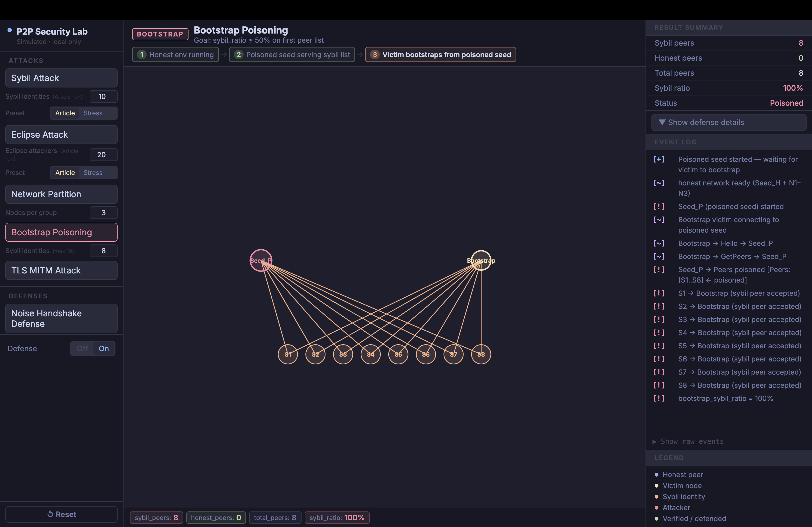
Task: Click sybil_ratio: 100% status chip
Action: pyautogui.click(x=337, y=517)
